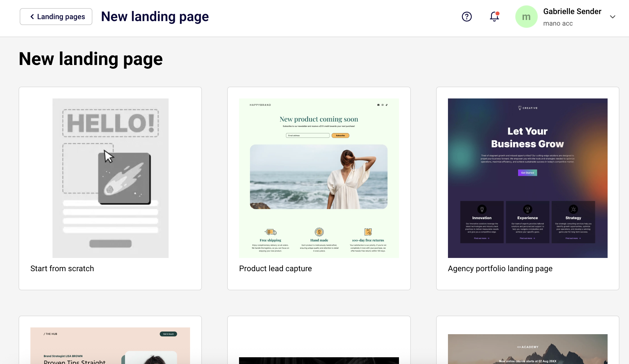
Task: Click the back chevron in Landing pages button
Action: point(32,17)
